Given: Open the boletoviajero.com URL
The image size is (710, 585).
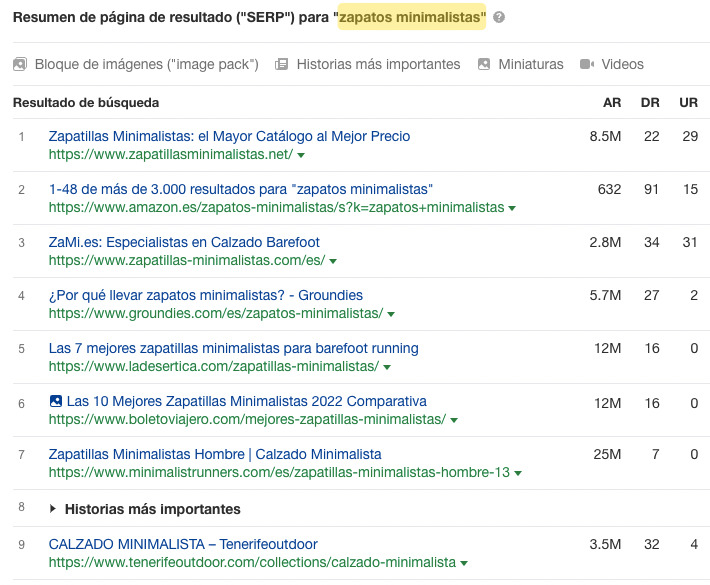Looking at the screenshot, I should [247, 419].
